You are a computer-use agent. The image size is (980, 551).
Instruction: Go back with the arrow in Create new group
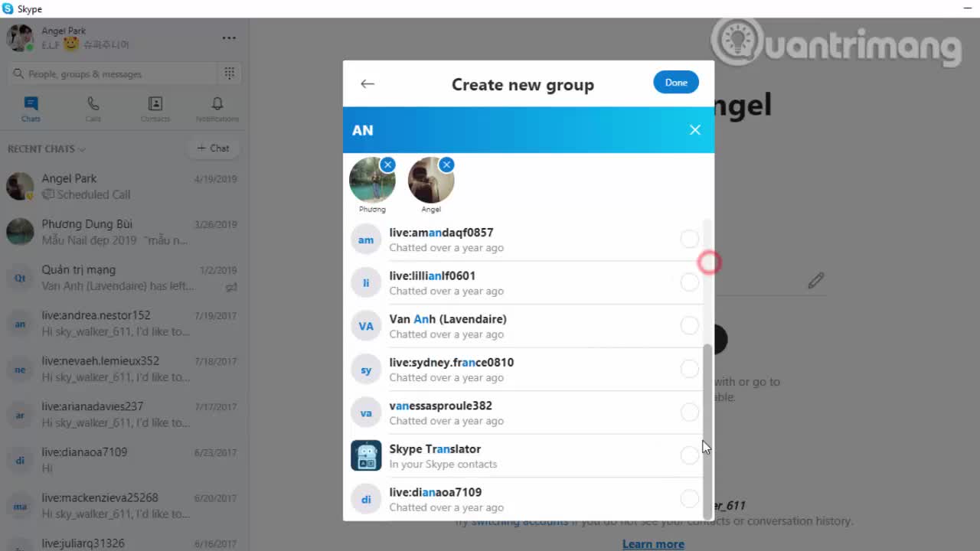367,83
